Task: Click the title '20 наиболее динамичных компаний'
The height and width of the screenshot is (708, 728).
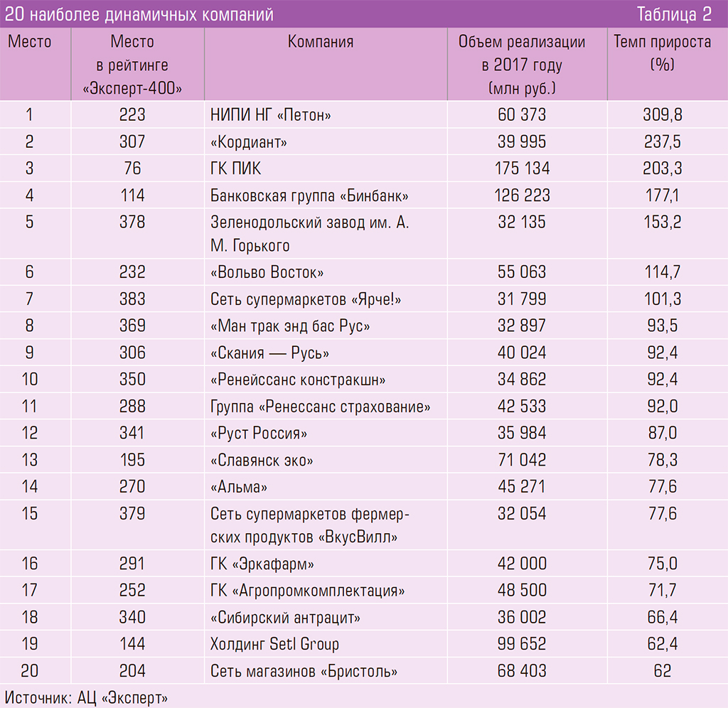Action: point(139,14)
